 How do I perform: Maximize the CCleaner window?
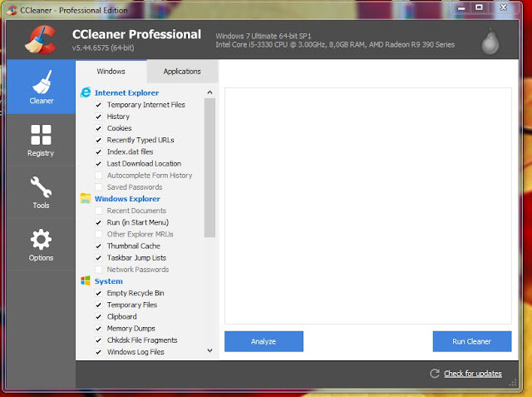(479, 7)
